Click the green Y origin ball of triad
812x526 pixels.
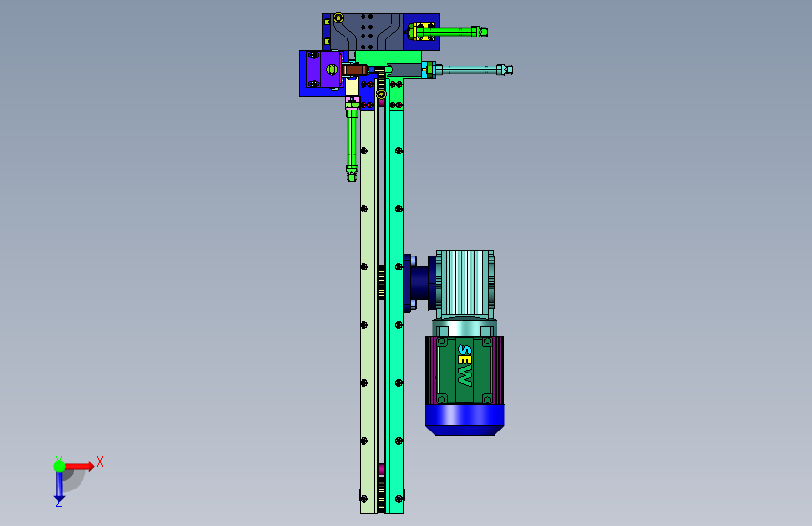pyautogui.click(x=60, y=466)
